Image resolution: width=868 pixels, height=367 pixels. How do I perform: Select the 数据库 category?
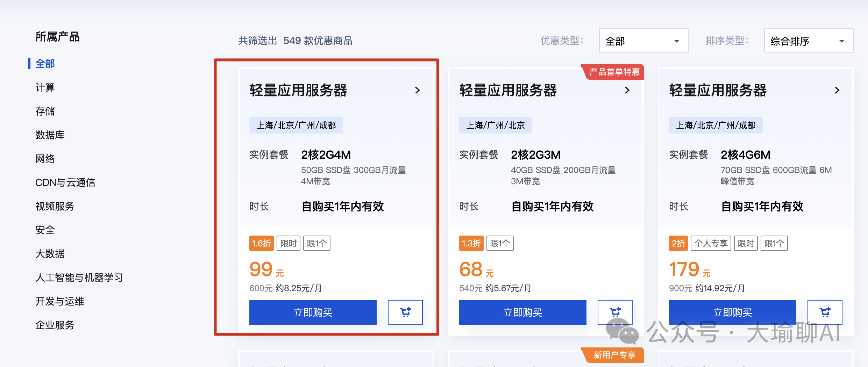coord(50,135)
